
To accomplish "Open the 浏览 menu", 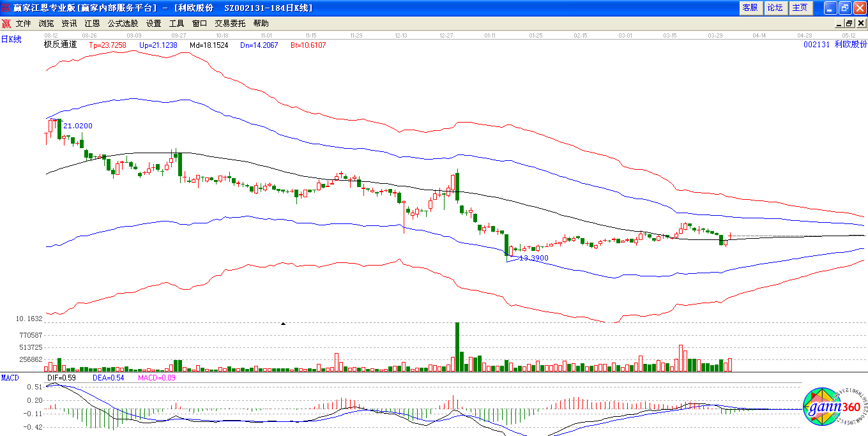I will pos(47,24).
